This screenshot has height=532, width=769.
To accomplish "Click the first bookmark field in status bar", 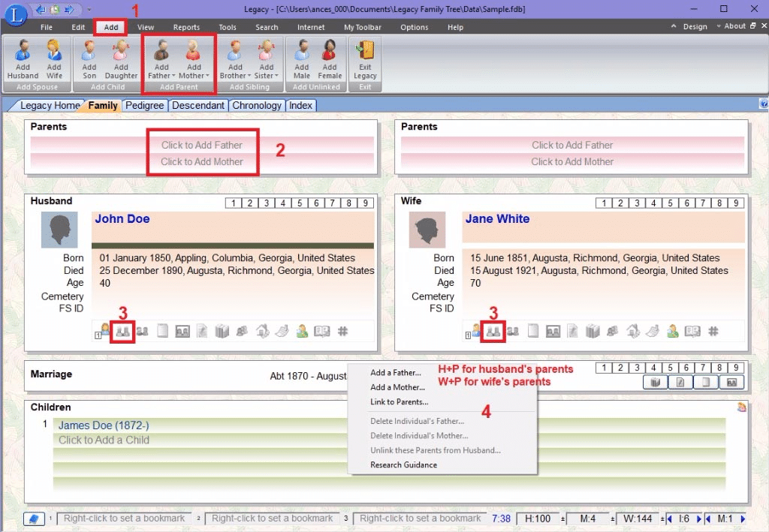I will [x=124, y=518].
